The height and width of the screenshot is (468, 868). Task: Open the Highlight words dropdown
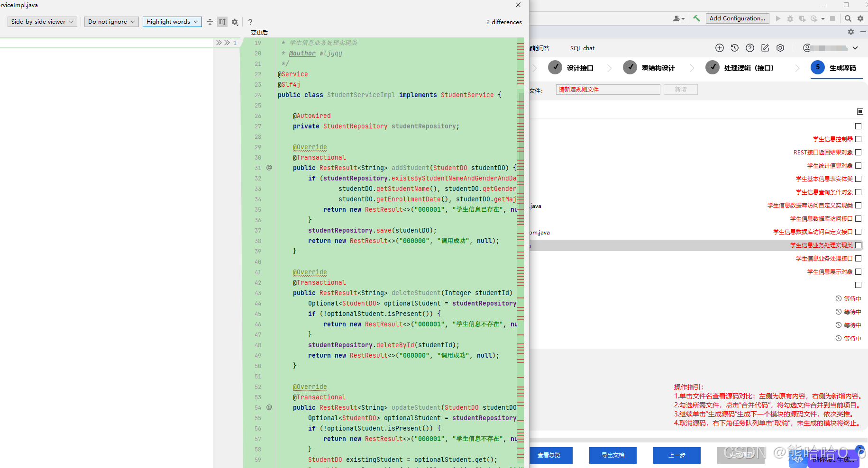pyautogui.click(x=172, y=22)
